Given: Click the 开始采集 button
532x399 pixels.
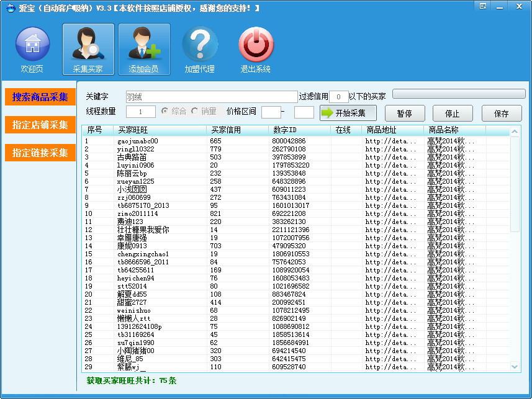Looking at the screenshot, I should (x=348, y=113).
